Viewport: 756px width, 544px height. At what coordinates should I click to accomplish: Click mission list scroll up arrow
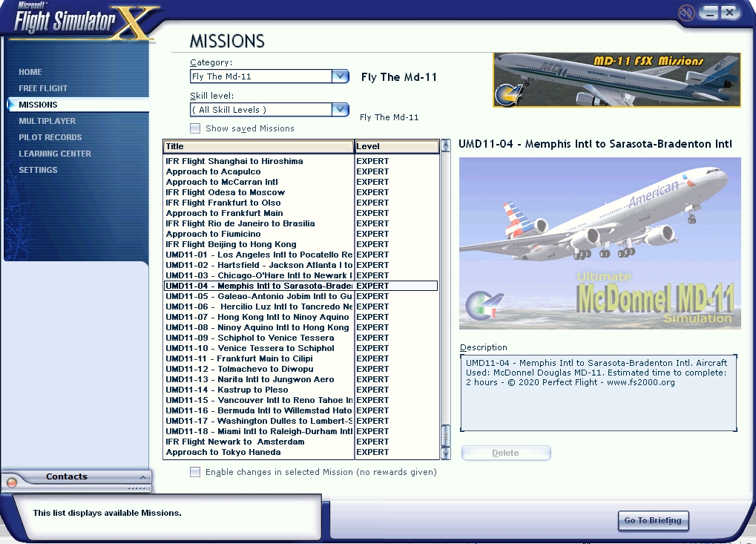446,145
